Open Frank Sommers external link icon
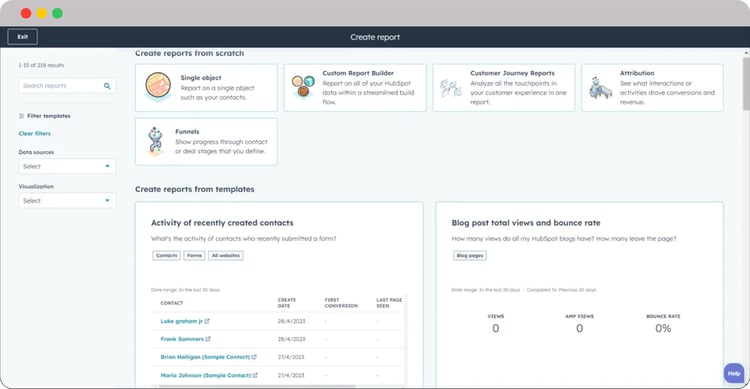 coord(208,339)
